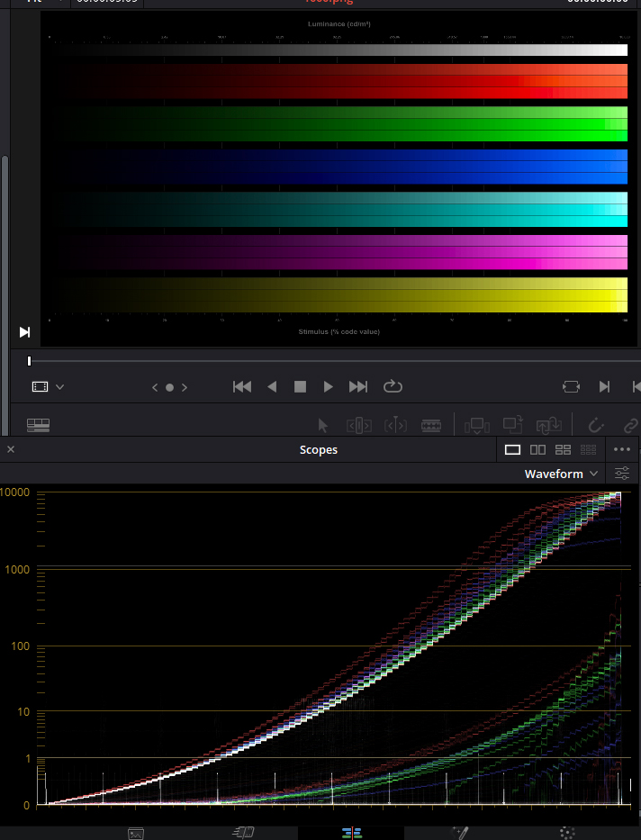Open the Waveform scope type dropdown
The image size is (641, 840).
click(x=561, y=474)
